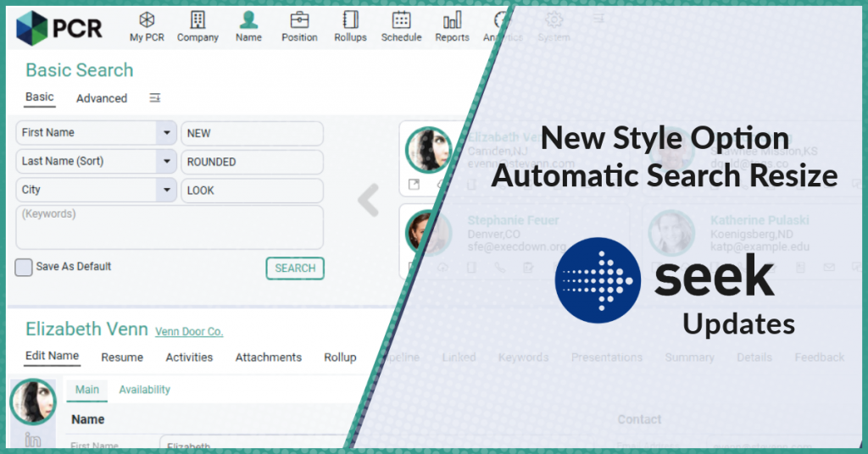Open the Attachments tab
The image size is (868, 454).
tap(269, 357)
